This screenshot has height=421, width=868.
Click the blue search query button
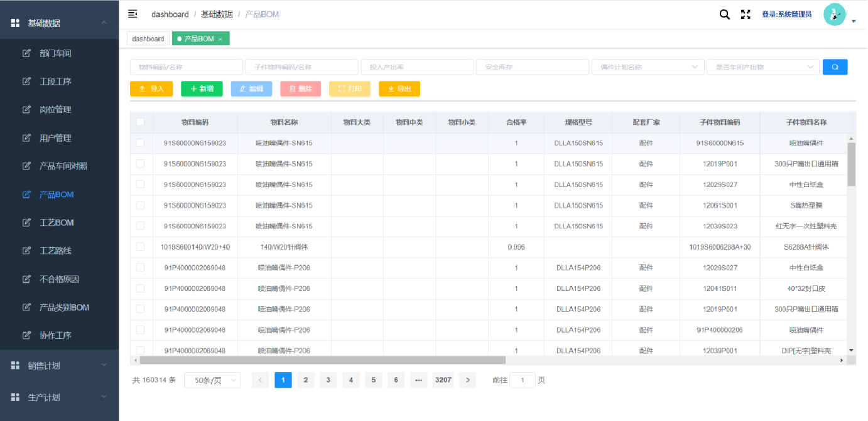coord(835,67)
